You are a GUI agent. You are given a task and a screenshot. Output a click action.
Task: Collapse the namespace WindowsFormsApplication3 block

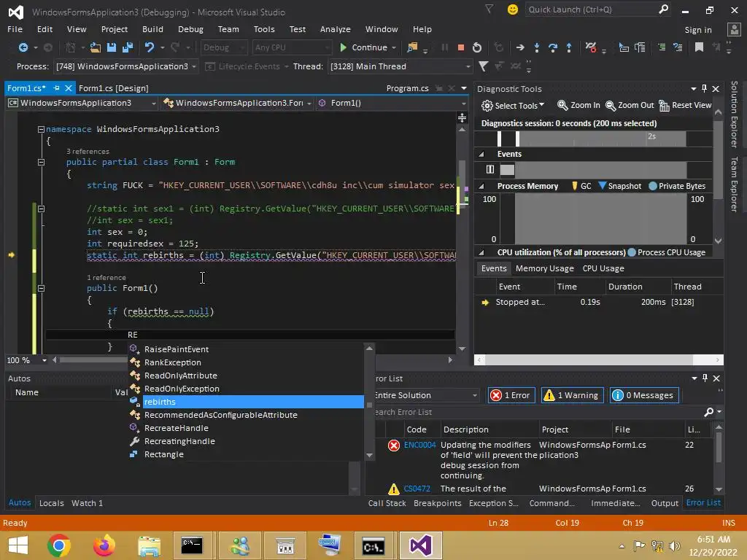tap(41, 129)
